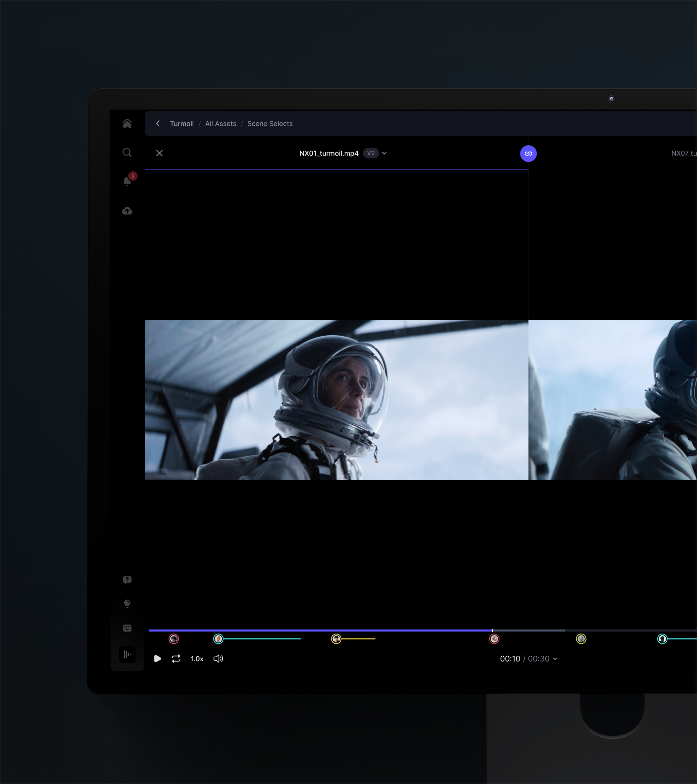Click the audio waveform sidebar icon
The image size is (697, 784).
click(x=127, y=654)
